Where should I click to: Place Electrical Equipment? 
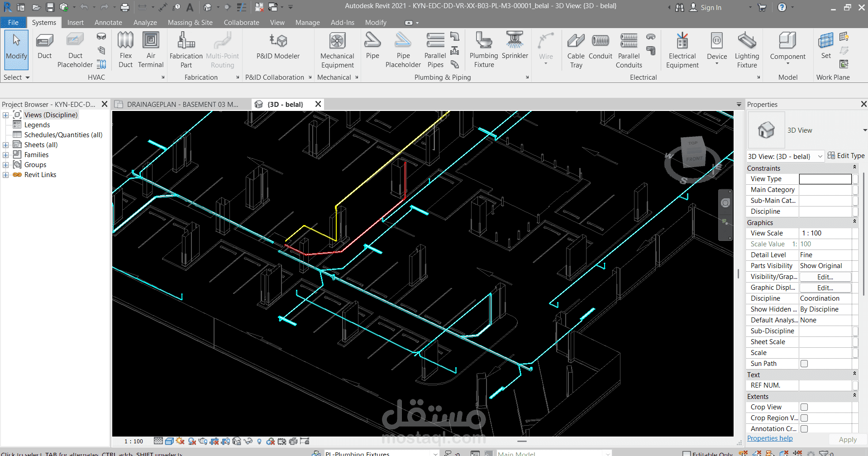point(682,50)
